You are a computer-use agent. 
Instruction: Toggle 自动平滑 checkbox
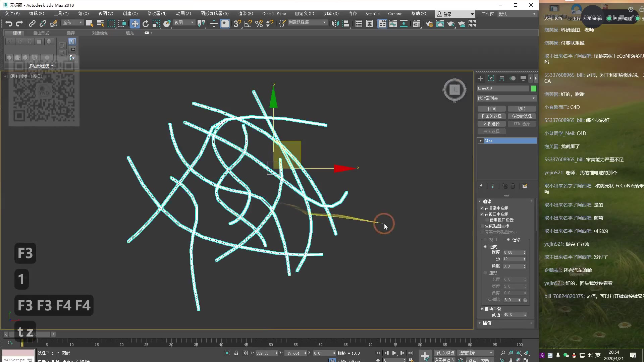tap(482, 309)
